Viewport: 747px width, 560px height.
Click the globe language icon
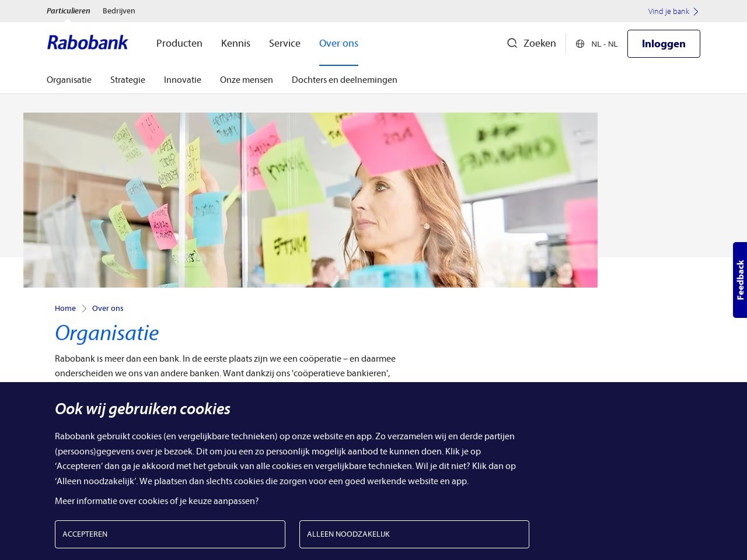point(580,44)
